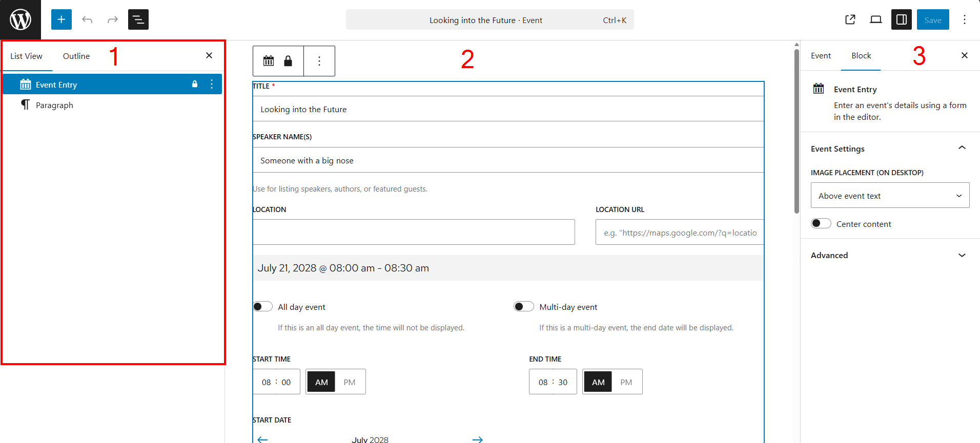Viewport: 980px width, 443px height.
Task: Select AM for end time
Action: (598, 382)
